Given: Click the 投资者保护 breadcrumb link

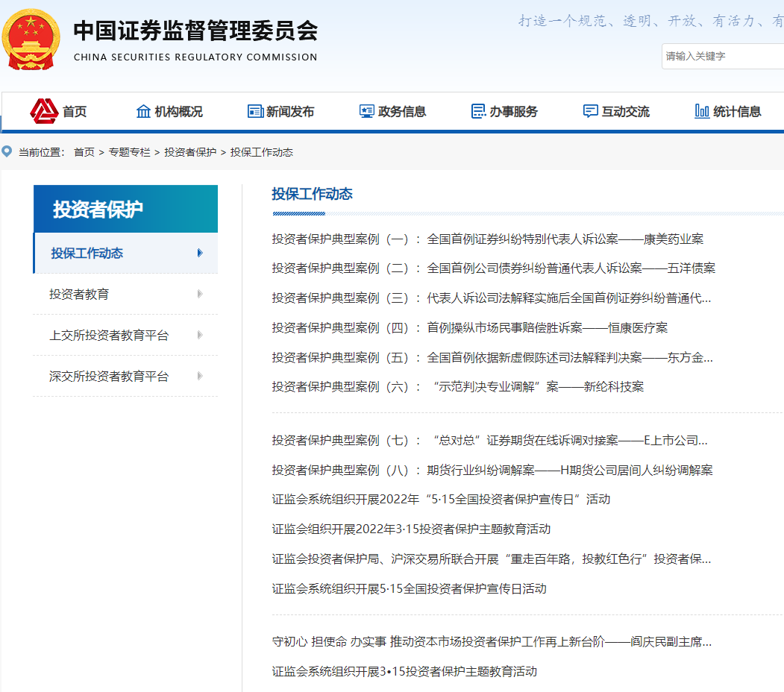Looking at the screenshot, I should coord(190,152).
